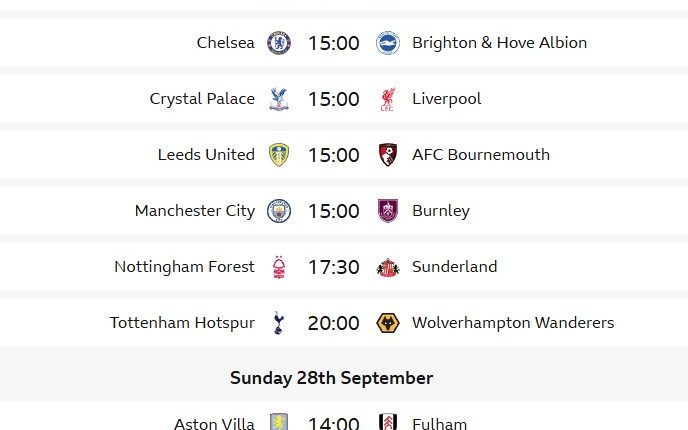The width and height of the screenshot is (688, 430).
Task: Click the Chelsea club crest
Action: click(279, 43)
